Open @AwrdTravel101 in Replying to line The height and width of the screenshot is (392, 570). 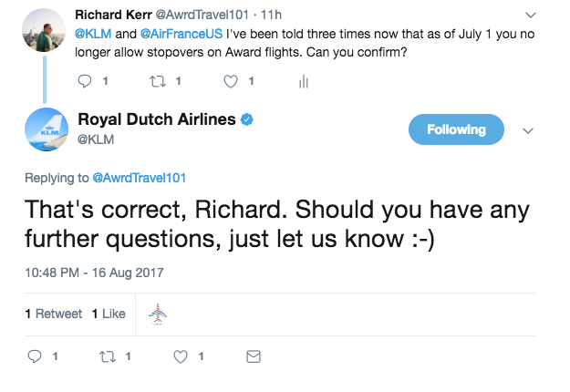pyautogui.click(x=141, y=178)
